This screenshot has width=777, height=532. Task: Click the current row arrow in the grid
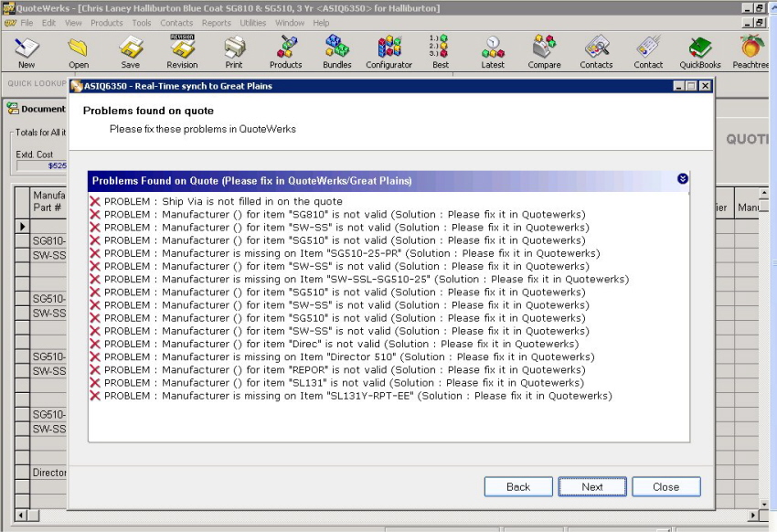(22, 227)
